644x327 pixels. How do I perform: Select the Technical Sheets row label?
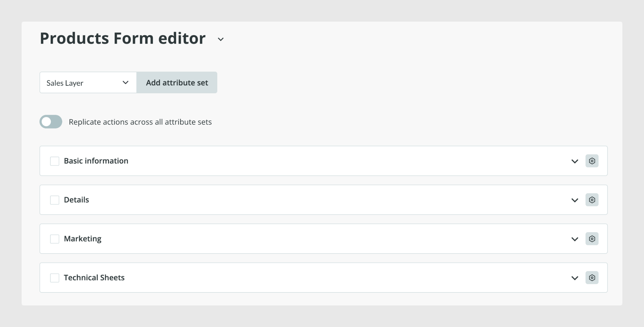[94, 278]
